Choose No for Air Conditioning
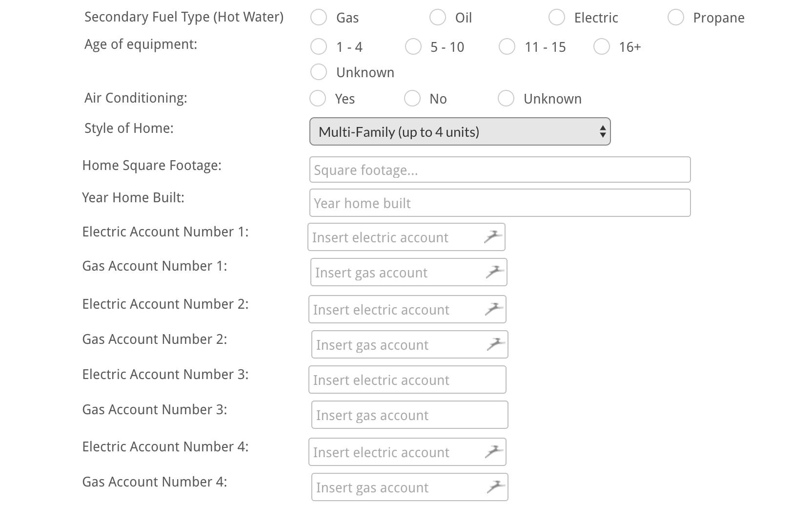 (412, 99)
